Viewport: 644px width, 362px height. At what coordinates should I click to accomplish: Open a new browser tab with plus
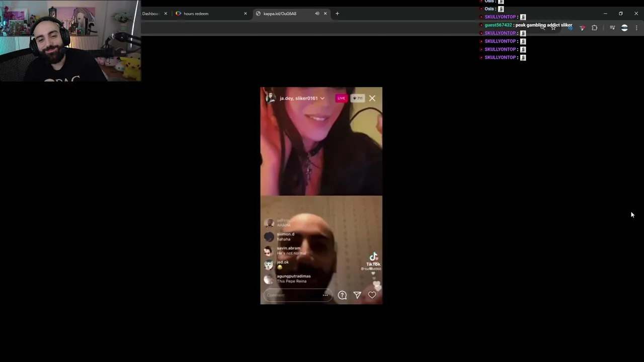click(x=337, y=14)
